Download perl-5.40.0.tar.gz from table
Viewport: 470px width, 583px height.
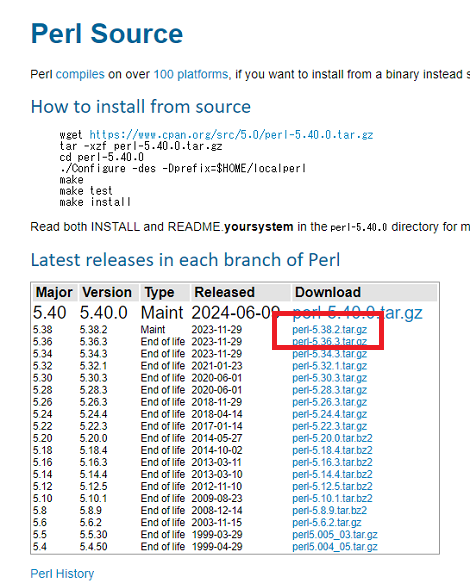tap(357, 313)
